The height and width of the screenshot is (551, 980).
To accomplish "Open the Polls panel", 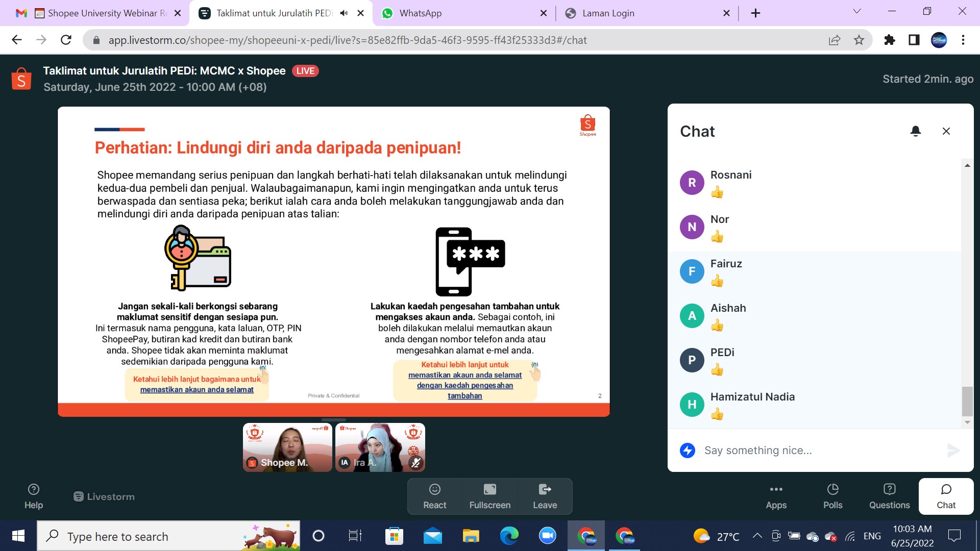I will pyautogui.click(x=832, y=496).
